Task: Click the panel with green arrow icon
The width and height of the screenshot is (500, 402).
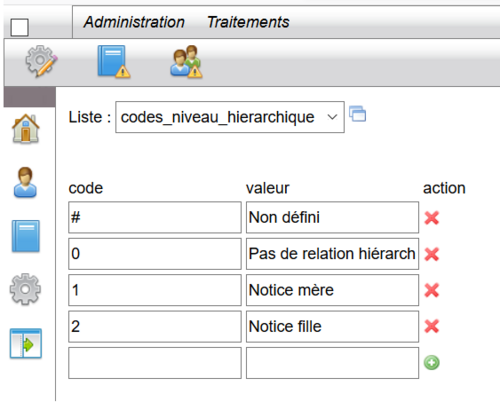Action: (26, 343)
